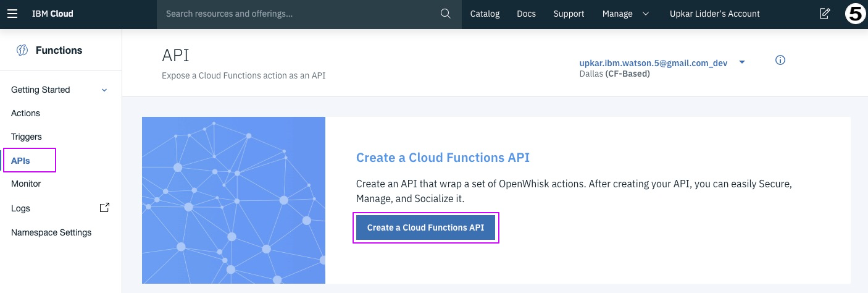
Task: Open the Docs page
Action: pyautogui.click(x=526, y=14)
